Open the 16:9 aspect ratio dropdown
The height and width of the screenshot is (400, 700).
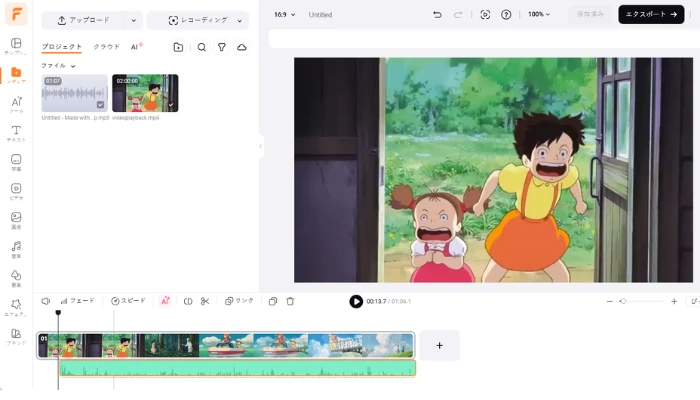click(284, 15)
